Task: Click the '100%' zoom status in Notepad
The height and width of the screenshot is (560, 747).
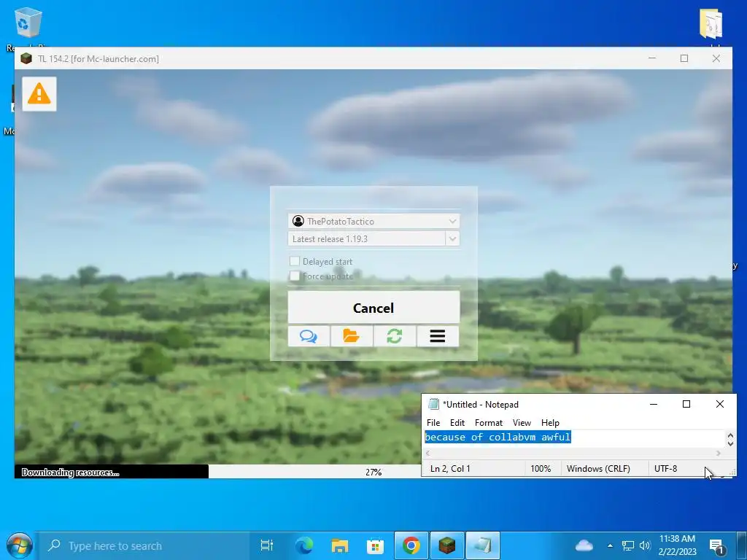Action: pyautogui.click(x=541, y=469)
